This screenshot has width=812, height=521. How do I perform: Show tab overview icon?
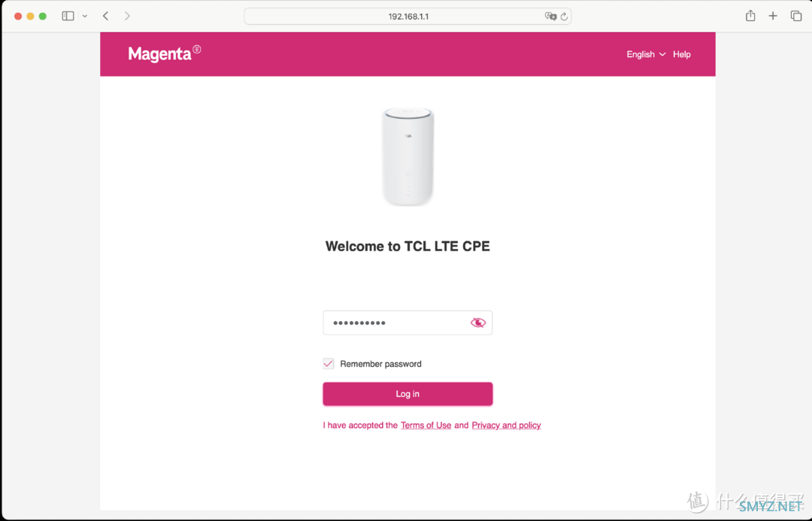pyautogui.click(x=796, y=16)
